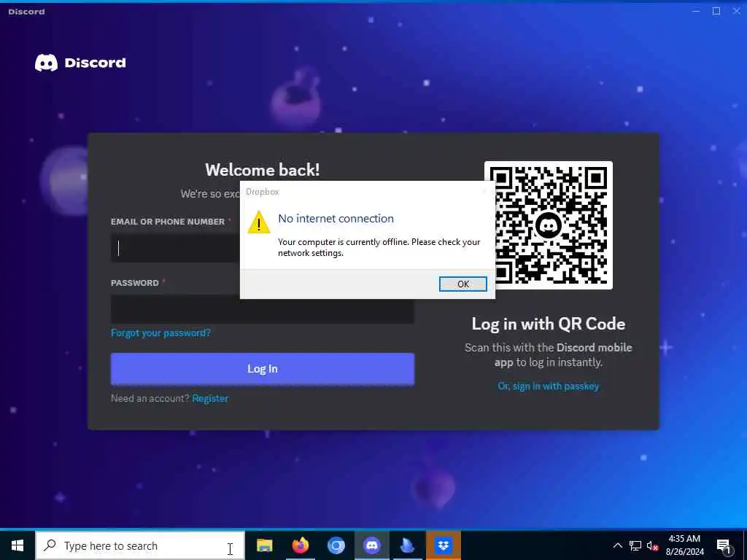Open File Explorer from the taskbar

point(264,545)
